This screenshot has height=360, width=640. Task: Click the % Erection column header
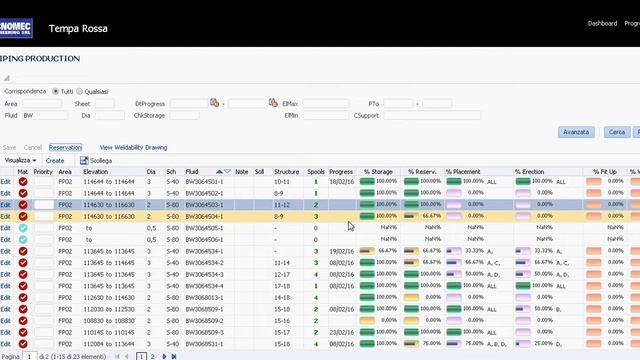click(x=529, y=172)
